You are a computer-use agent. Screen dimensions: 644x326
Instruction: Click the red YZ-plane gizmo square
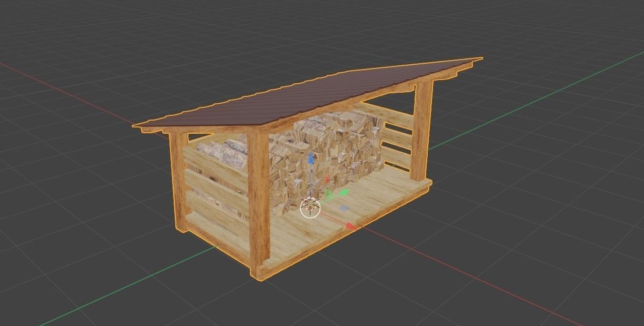point(327,179)
